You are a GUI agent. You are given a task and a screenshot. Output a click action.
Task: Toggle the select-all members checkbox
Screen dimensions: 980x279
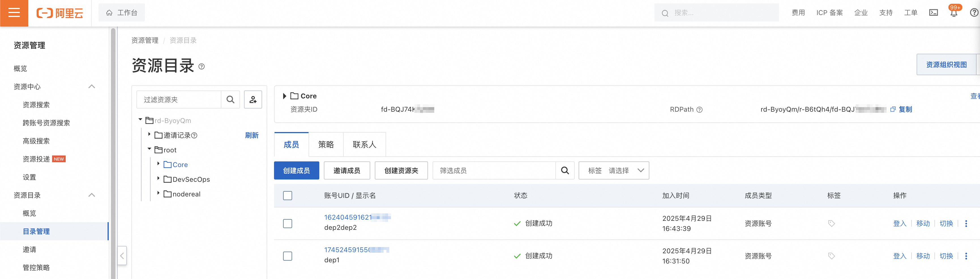pyautogui.click(x=288, y=196)
